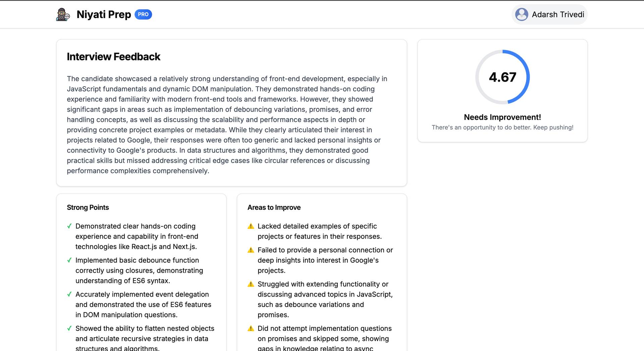Click the Needs Improvement! score label

tap(502, 117)
